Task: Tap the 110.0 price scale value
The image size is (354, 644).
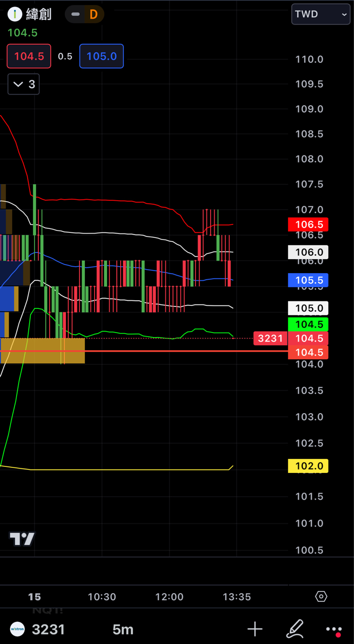Action: click(309, 59)
